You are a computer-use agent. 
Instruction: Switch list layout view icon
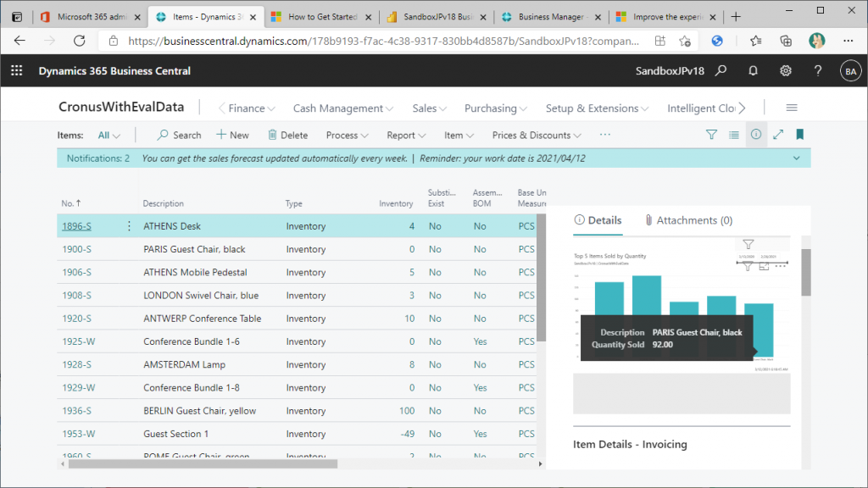tap(734, 135)
